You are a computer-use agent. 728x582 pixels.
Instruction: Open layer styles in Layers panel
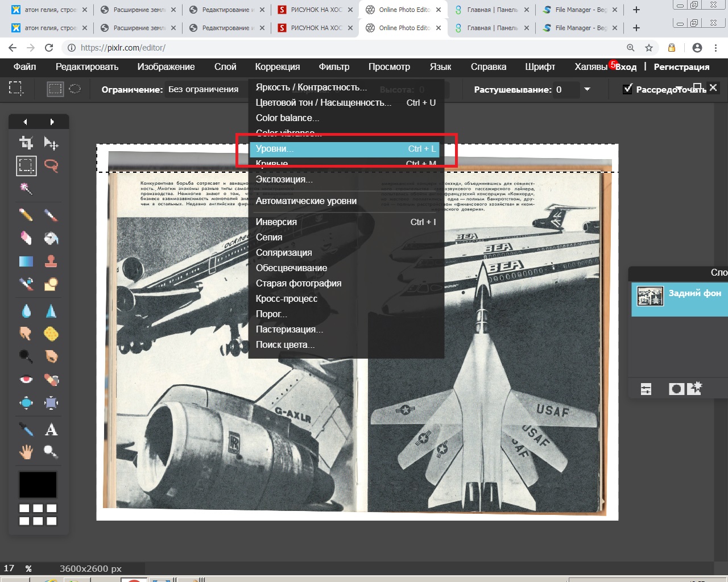click(694, 389)
